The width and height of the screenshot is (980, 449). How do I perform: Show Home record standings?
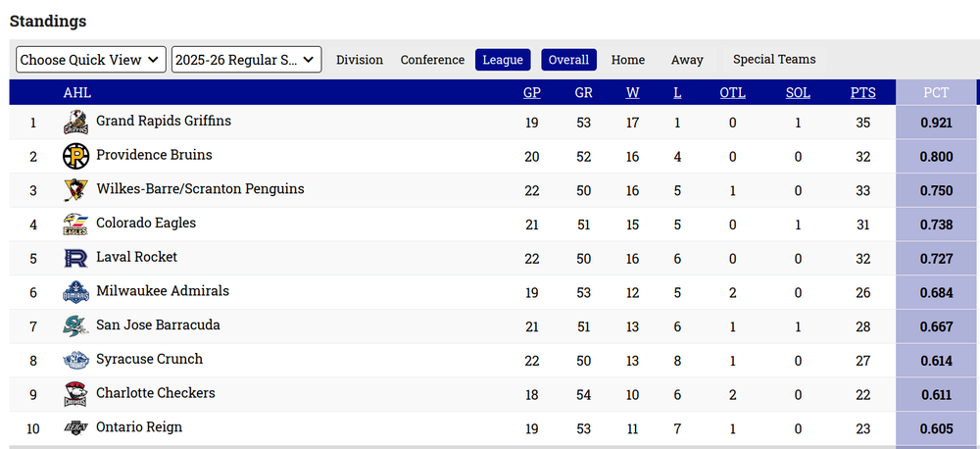(628, 60)
